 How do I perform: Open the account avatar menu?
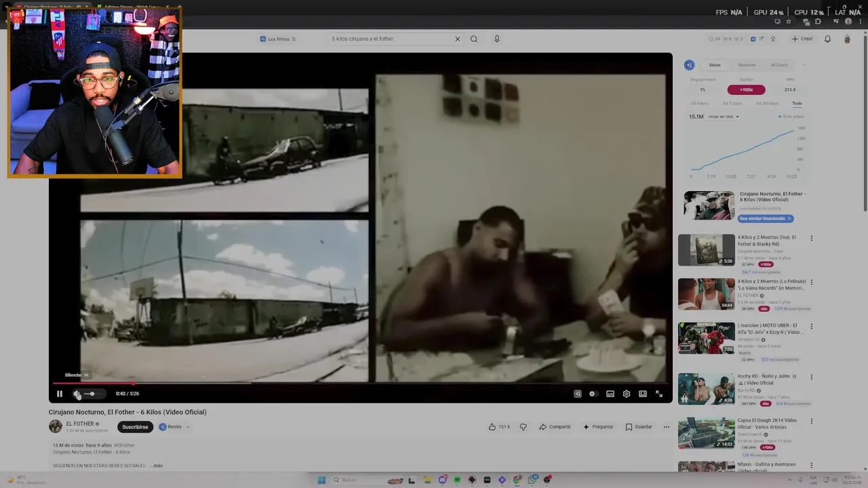[x=847, y=39]
